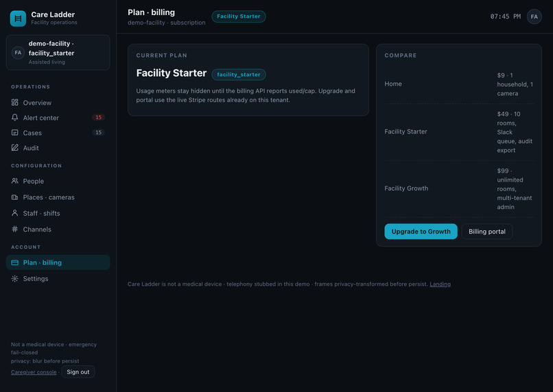Open the Landing link in footer
Screen dimensions: 553x392
coord(440,284)
